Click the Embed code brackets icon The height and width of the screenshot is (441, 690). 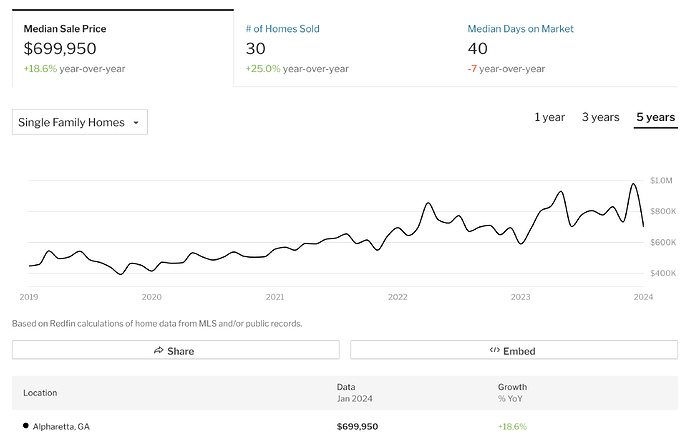click(495, 350)
